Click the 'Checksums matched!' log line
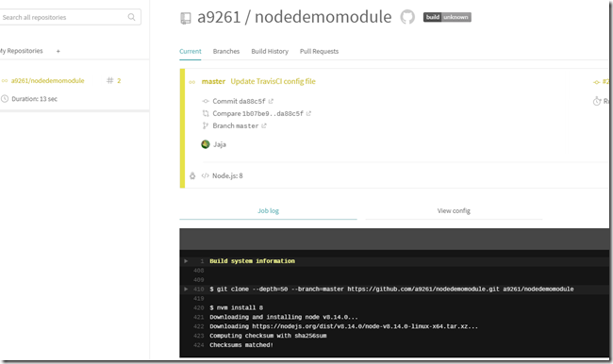This screenshot has height=364, width=613. pyautogui.click(x=241, y=345)
